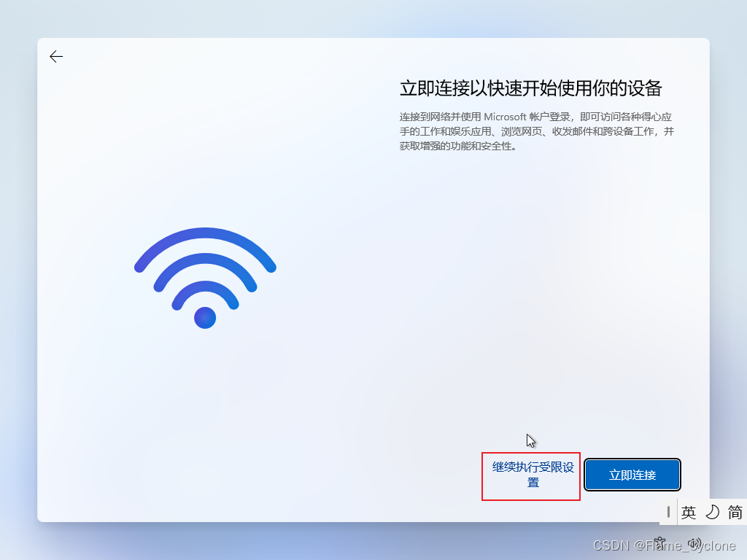This screenshot has width=747, height=560.
Task: Click the Microsoft 帐户 description paragraph
Action: (536, 131)
